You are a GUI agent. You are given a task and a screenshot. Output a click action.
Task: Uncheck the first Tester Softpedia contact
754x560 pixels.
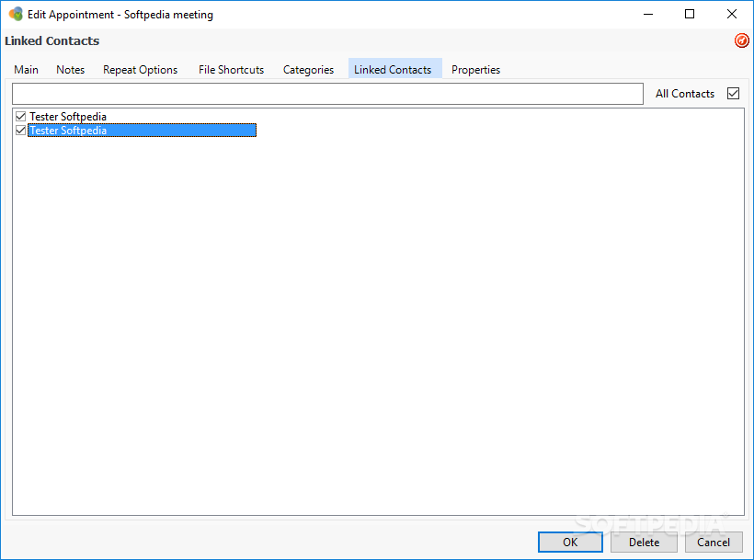tap(20, 117)
